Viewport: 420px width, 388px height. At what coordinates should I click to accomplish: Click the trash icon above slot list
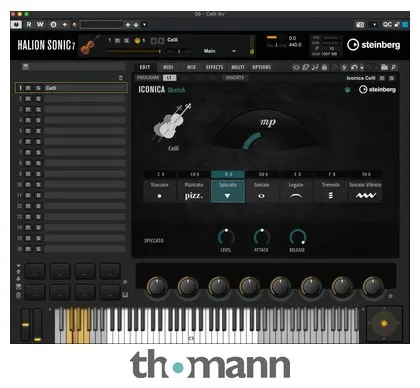pos(121,78)
